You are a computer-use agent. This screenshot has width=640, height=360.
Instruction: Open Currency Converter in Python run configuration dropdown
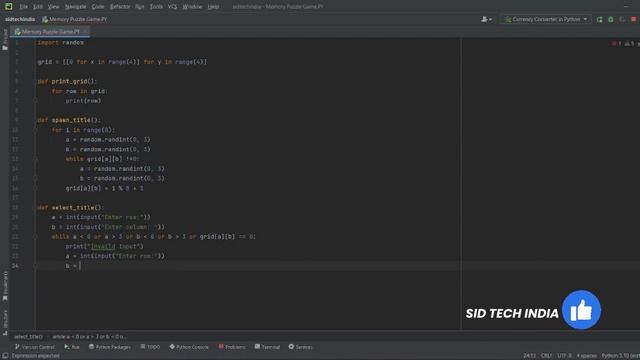546,19
